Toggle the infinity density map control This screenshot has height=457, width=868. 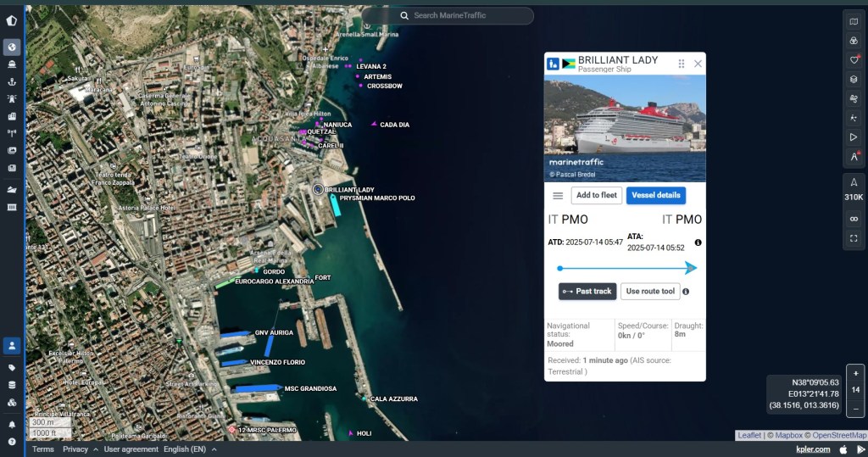pos(854,219)
